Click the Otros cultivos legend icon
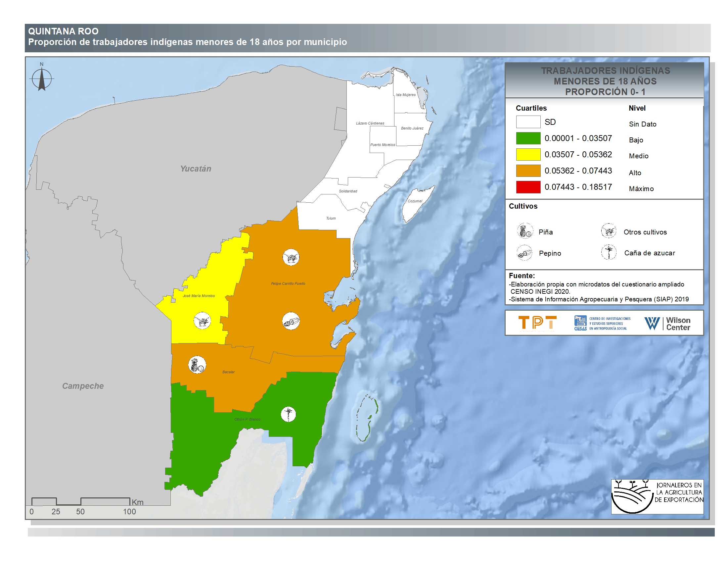Image resolution: width=728 pixels, height=563 pixels. (x=609, y=231)
